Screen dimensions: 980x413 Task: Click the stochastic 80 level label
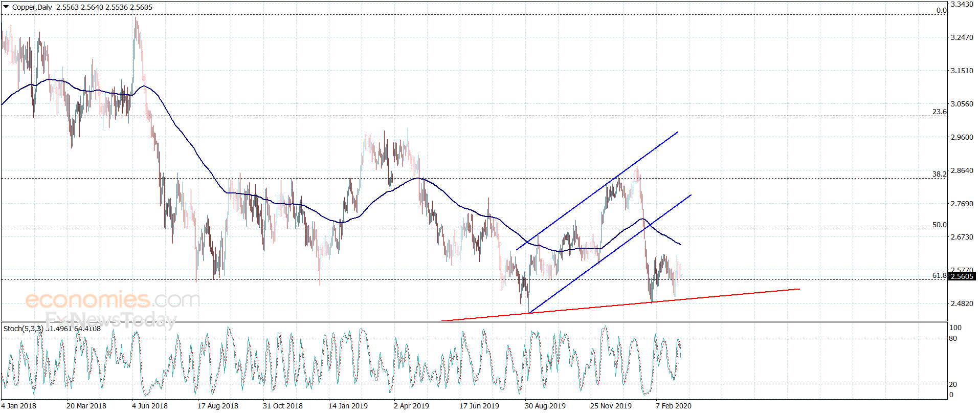tap(953, 338)
